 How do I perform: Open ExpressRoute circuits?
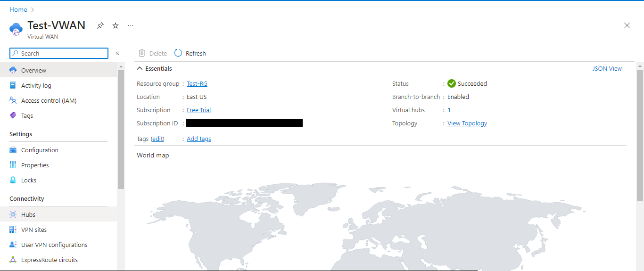(58, 260)
